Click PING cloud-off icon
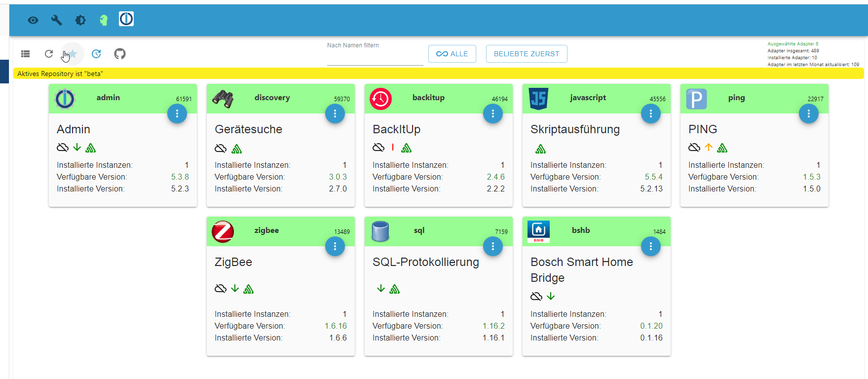The image size is (868, 379). click(x=694, y=148)
